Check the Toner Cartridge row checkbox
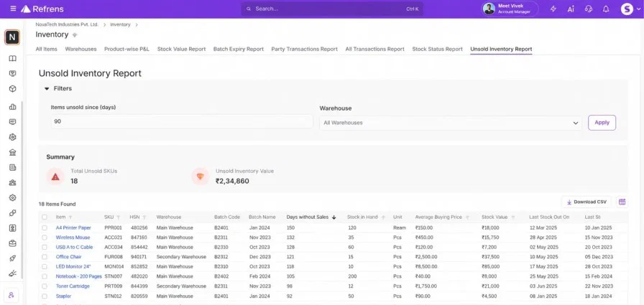The height and width of the screenshot is (305, 644). tap(45, 286)
